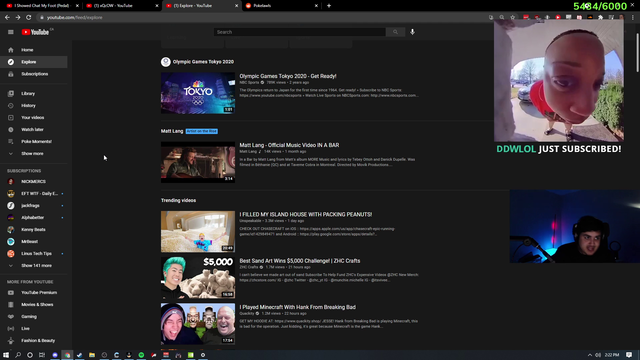This screenshot has height=360, width=640.
Task: Open the YouTube hamburger guide menu
Action: (x=11, y=32)
